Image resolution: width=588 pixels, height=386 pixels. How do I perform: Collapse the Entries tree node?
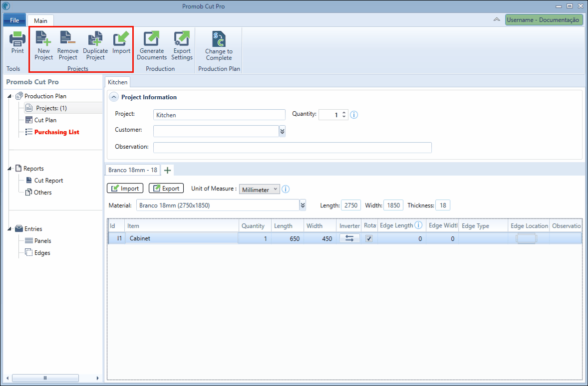pyautogui.click(x=9, y=229)
